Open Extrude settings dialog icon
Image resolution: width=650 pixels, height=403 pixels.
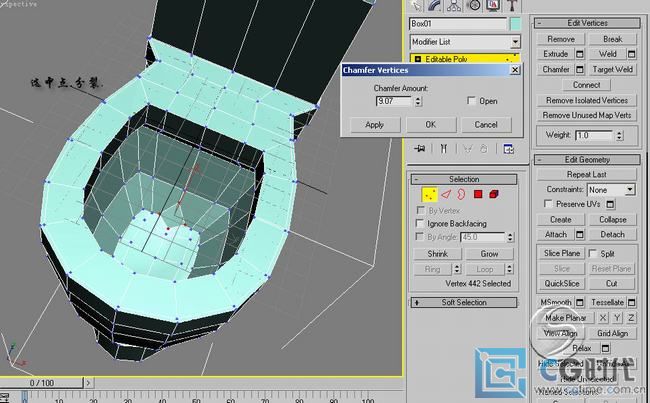(580, 54)
